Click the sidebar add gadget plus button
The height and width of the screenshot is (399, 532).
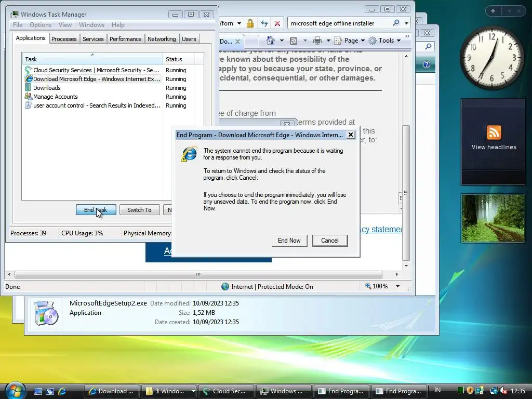pyautogui.click(x=493, y=11)
